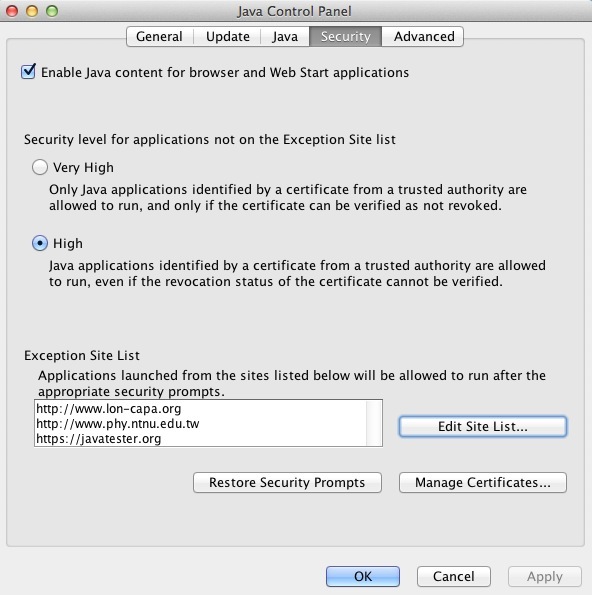Screen dimensions: 592x595
Task: Confirm with the OK button
Action: click(363, 576)
